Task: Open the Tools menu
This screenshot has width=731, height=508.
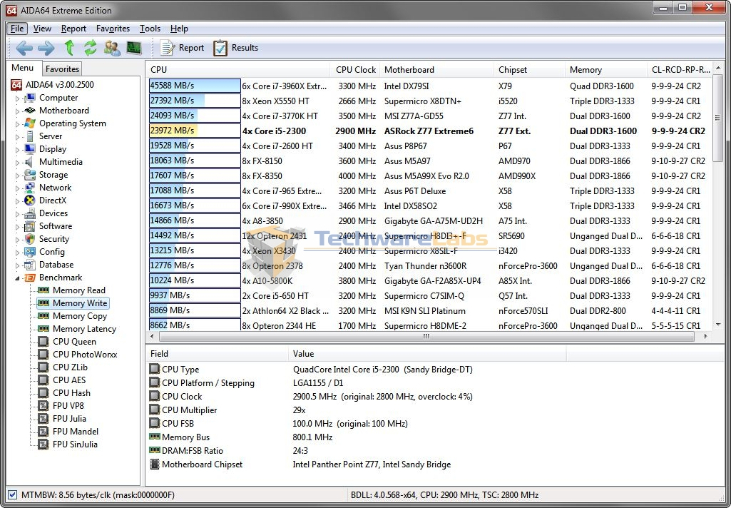Action: coord(150,28)
